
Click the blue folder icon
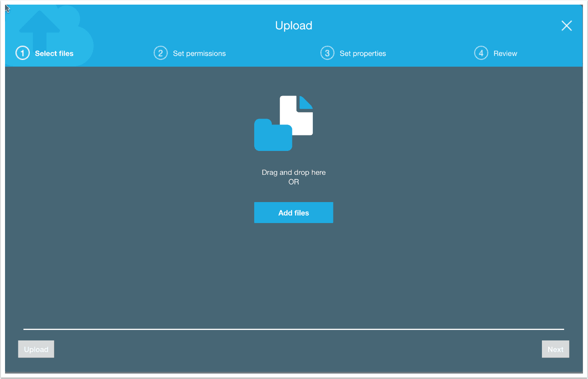[273, 136]
